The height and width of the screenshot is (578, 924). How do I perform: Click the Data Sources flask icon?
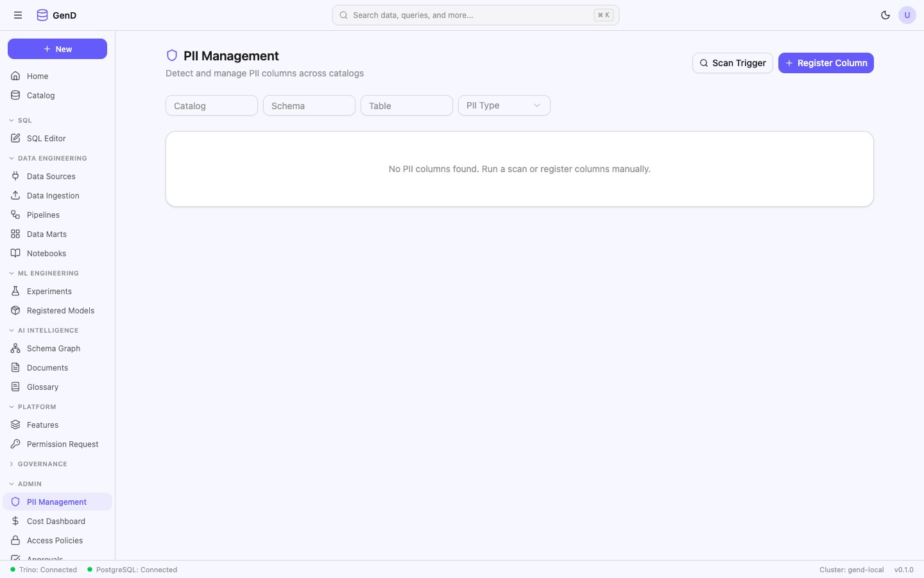coord(15,176)
